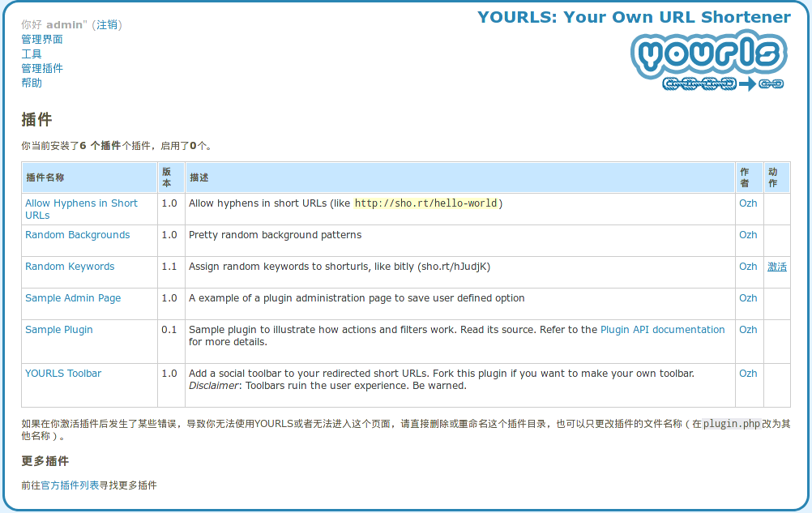Image resolution: width=812 pixels, height=513 pixels.
Task: Open the Sample Admin Page plugin link
Action: (73, 298)
